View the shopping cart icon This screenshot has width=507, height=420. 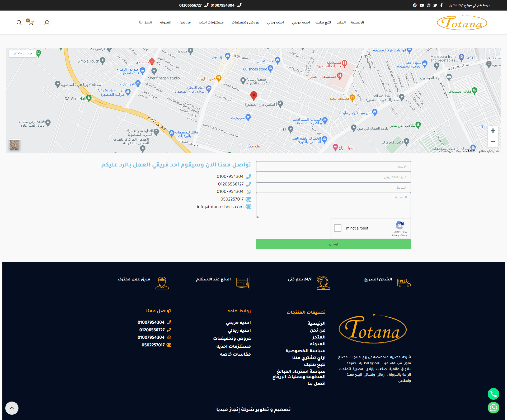(31, 23)
